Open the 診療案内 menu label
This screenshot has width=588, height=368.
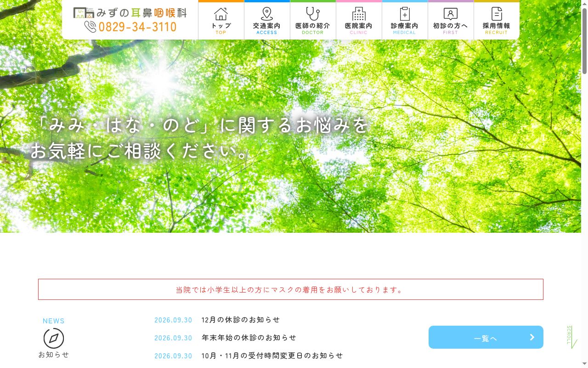[x=405, y=26]
